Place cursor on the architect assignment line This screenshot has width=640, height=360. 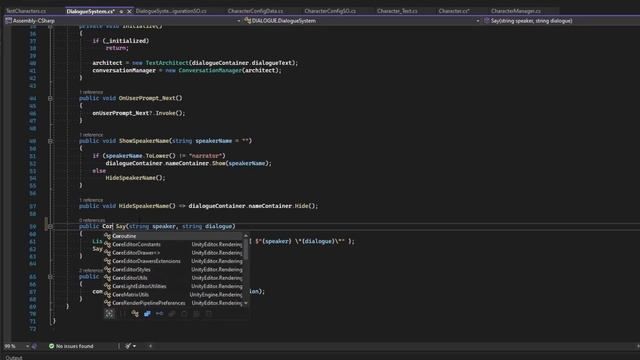195,63
